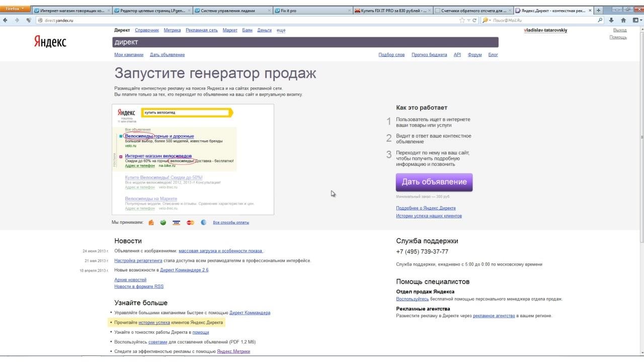Go to the browser home icon
Image resolution: width=644 pixels, height=362 pixels.
623,20
